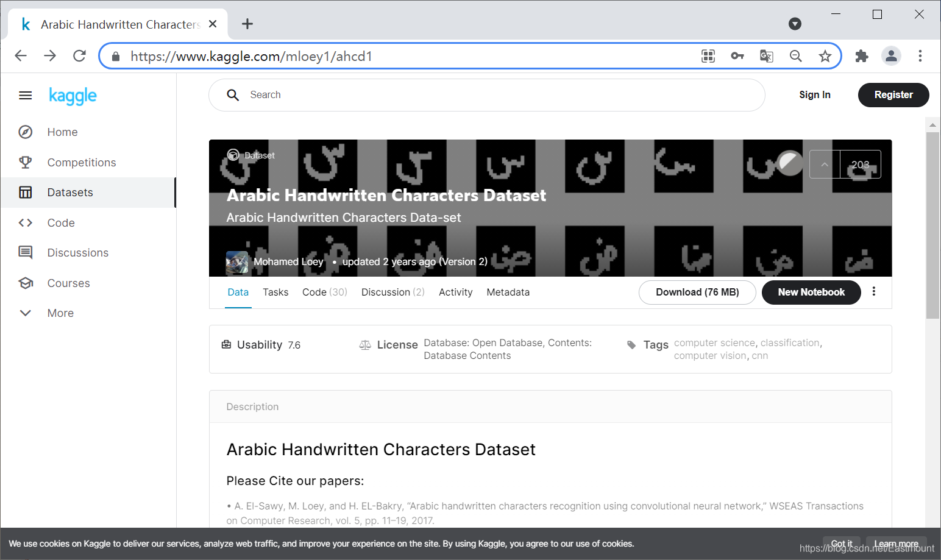The height and width of the screenshot is (560, 941).
Task: Click the Dataset label icon on banner
Action: pos(233,155)
